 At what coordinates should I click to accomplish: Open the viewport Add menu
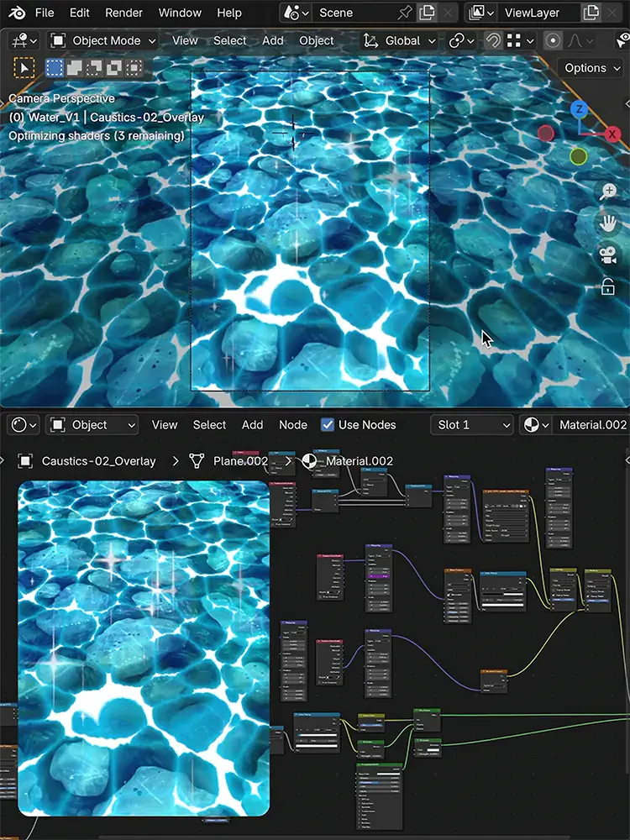[273, 40]
